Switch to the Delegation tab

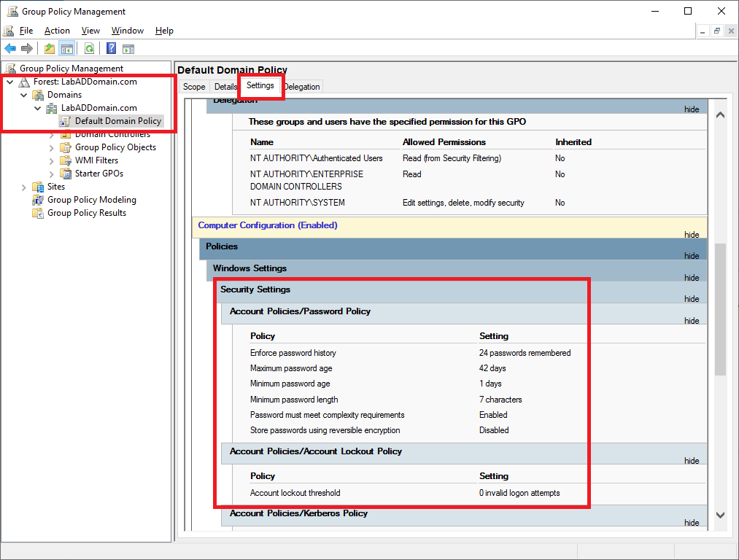(303, 87)
